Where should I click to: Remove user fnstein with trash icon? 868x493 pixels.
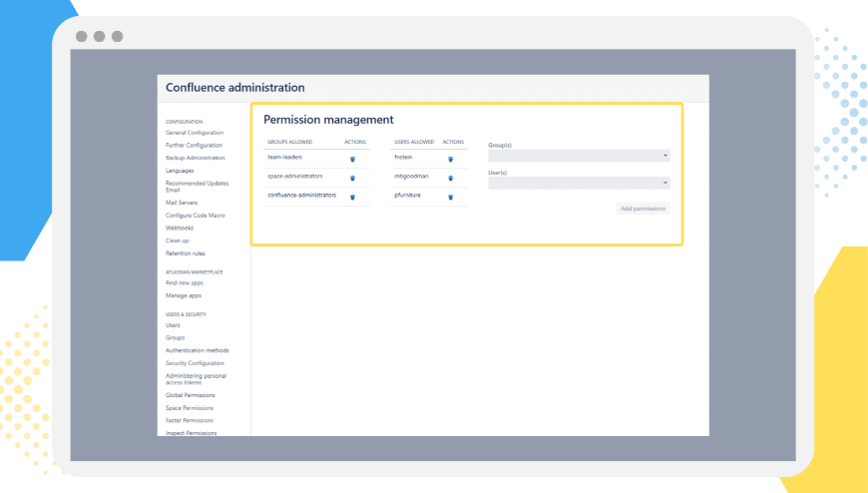451,159
